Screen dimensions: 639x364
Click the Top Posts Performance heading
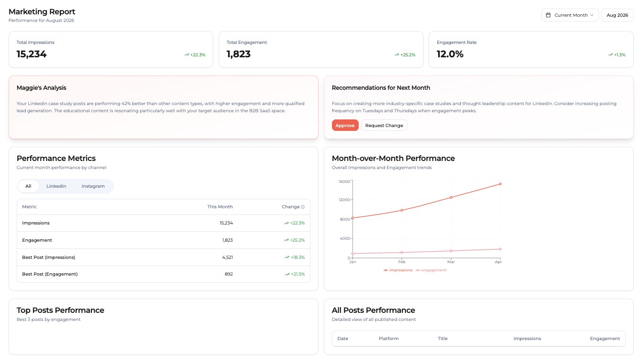60,310
